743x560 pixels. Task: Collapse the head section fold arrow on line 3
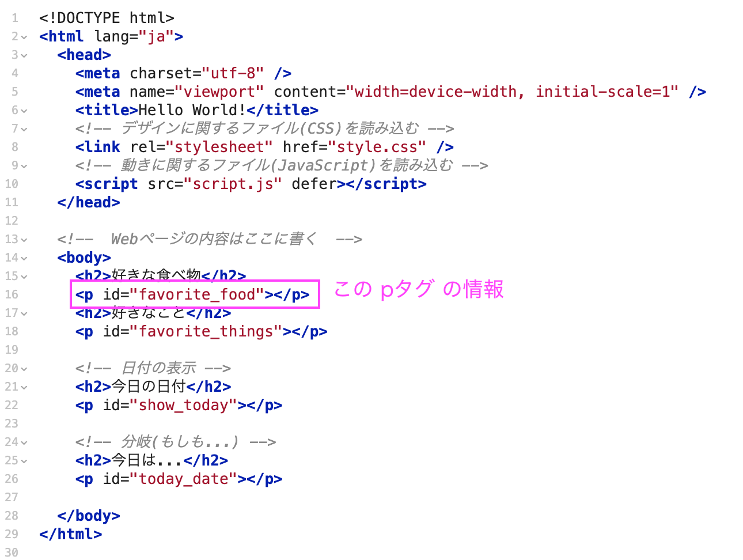pos(24,55)
